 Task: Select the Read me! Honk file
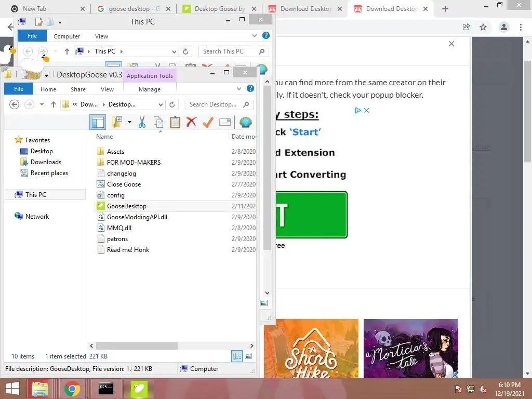click(x=128, y=249)
